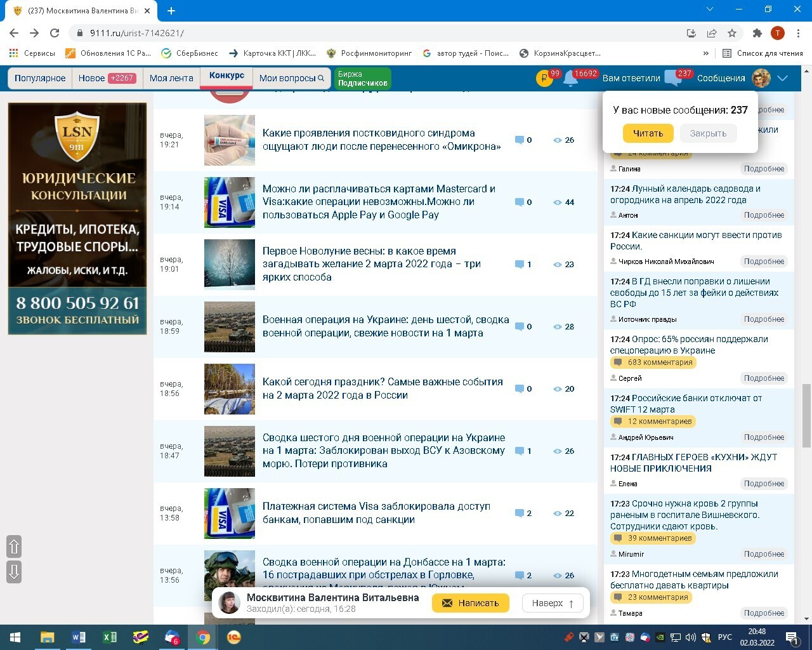Viewport: 812px width, 650px height.
Task: Click the notification bell icon
Action: (x=570, y=79)
